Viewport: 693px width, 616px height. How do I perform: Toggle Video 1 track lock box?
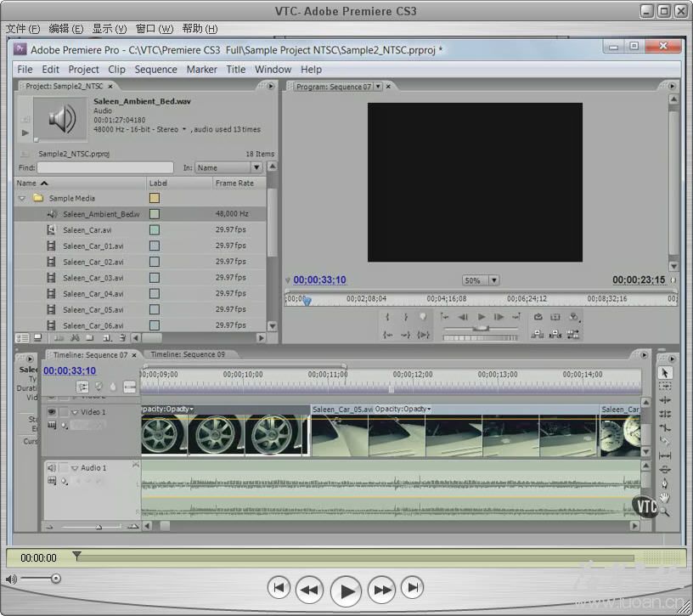click(x=64, y=412)
